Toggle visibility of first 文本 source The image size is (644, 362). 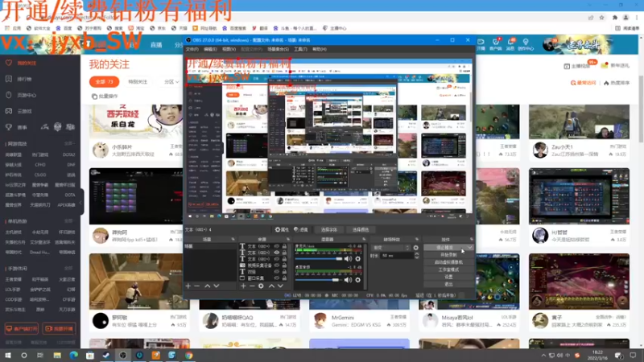277,246
